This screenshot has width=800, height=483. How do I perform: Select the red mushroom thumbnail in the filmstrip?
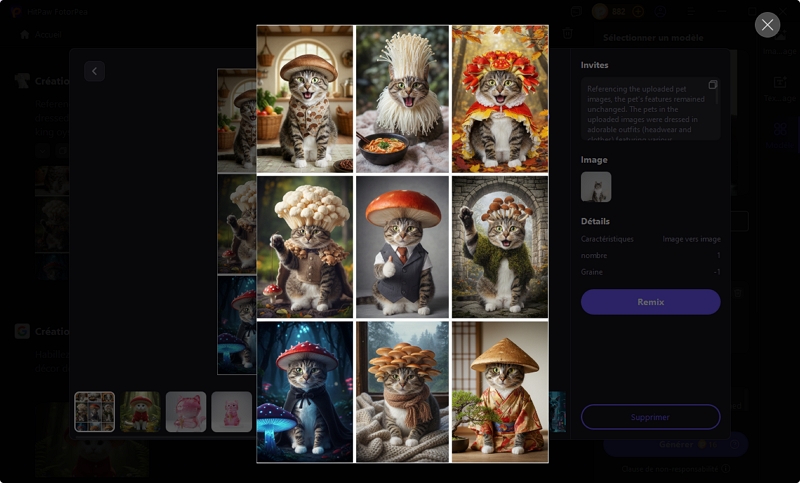tap(140, 412)
